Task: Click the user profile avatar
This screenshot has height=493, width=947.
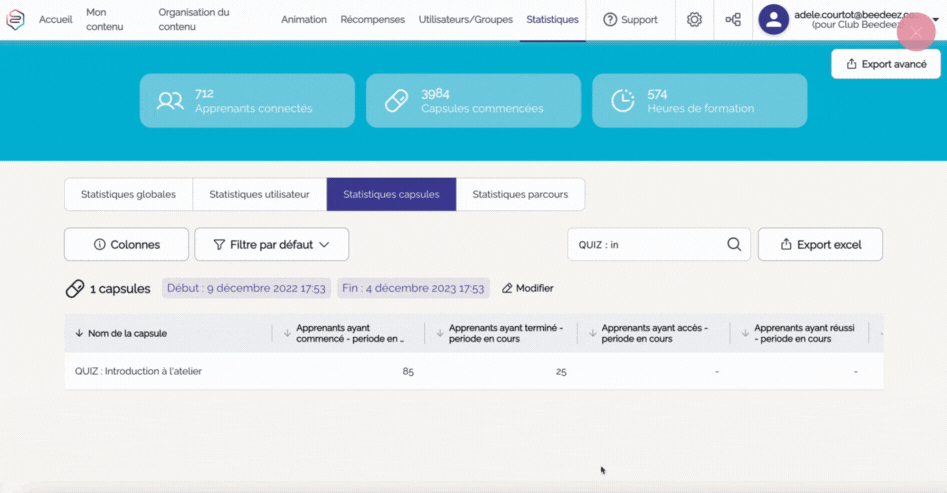Action: pos(773,19)
